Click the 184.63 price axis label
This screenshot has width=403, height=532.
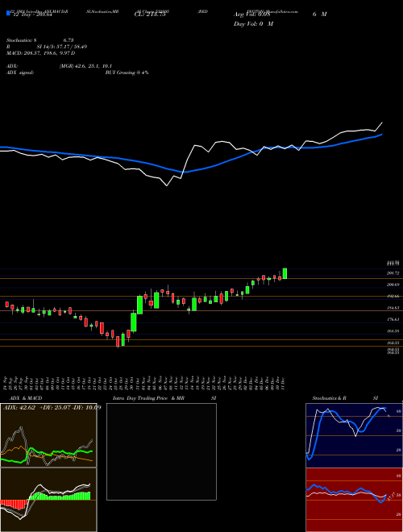pos(393,308)
